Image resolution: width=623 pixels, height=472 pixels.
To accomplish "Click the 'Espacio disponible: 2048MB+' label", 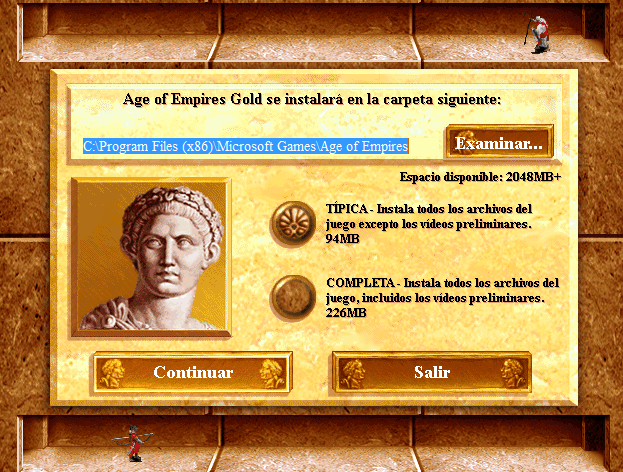I will click(480, 177).
